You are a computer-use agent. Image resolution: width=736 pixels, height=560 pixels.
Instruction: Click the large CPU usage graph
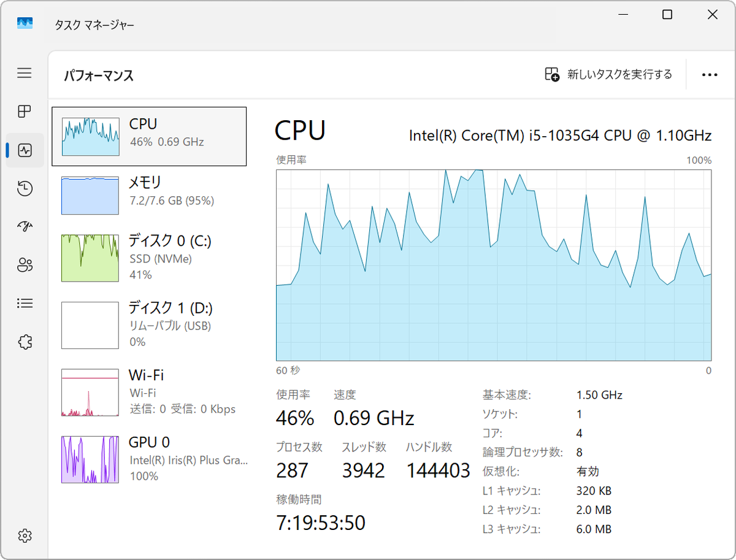tap(494, 265)
